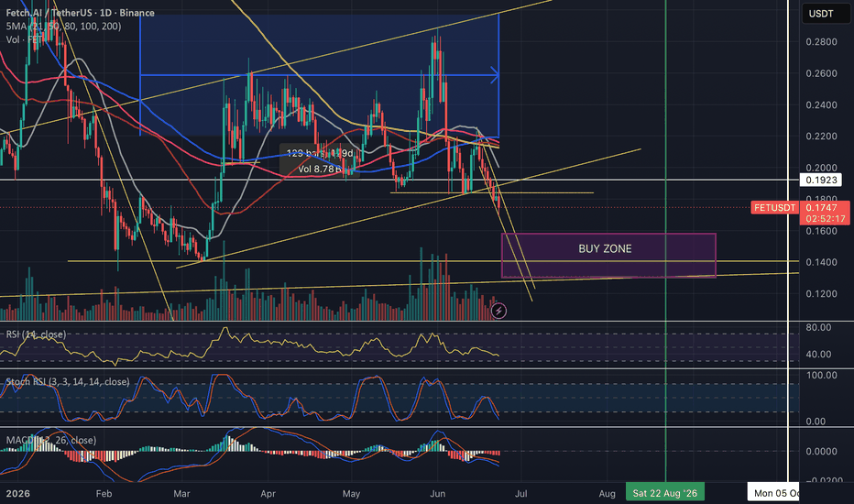Viewport: 854px width, 504px height.
Task: Click the Mon 05 Oct date label
Action: 773,493
